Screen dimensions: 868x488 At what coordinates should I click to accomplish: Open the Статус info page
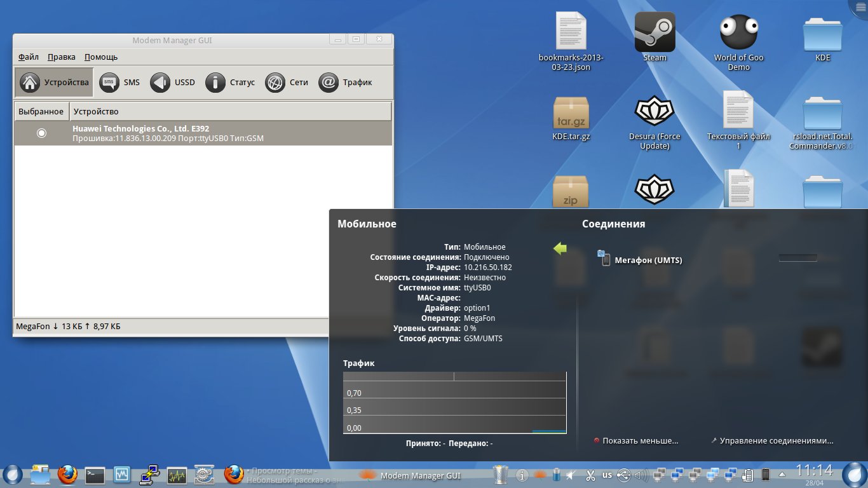(229, 83)
